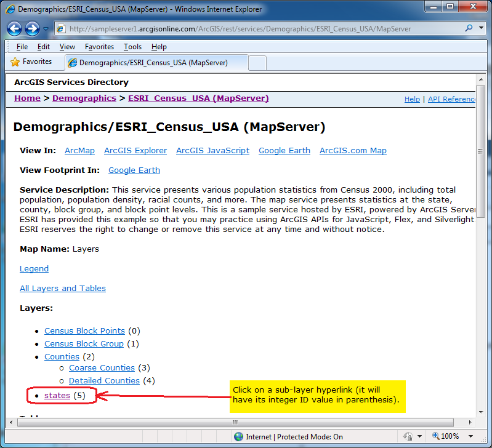View service in ArcGIS Explorer
This screenshot has height=448, width=492.
coord(135,151)
